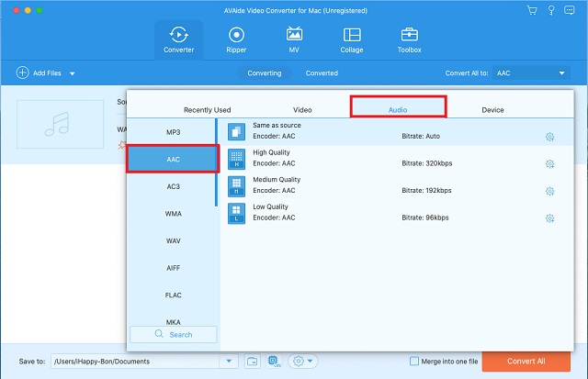Select the High Quality preset icon

pos(236,159)
